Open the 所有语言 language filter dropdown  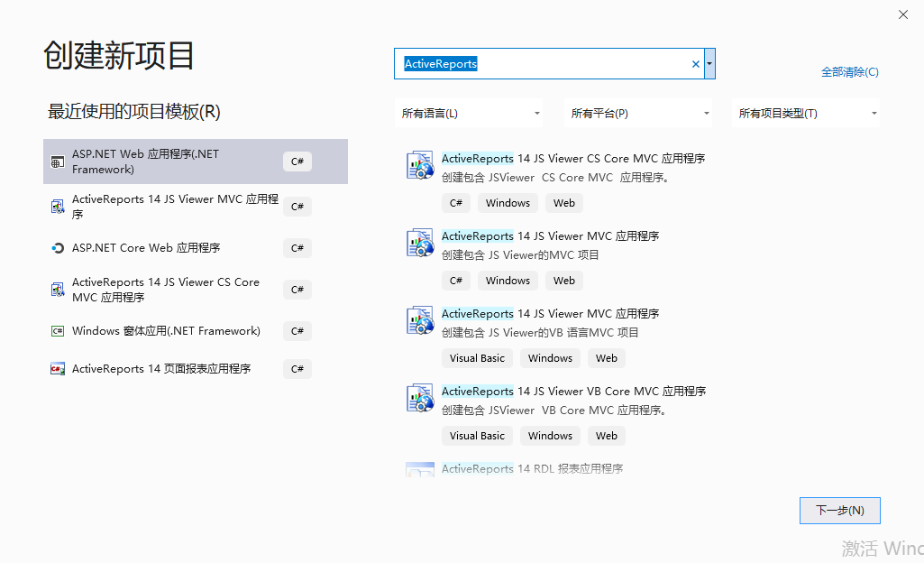(469, 113)
